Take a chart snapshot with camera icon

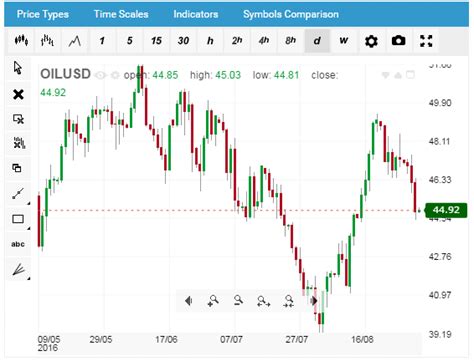click(x=399, y=41)
